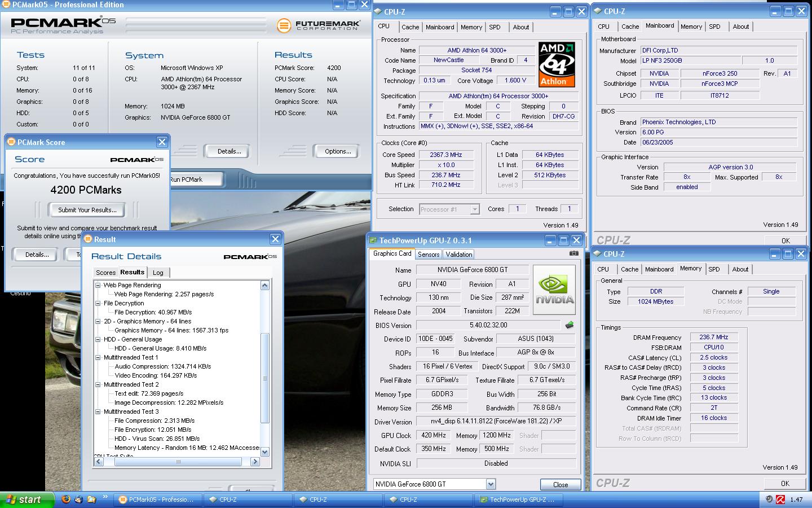Screen dimensions: 812x508
Task: Open Cache tab in CPU-Z Processor window
Action: click(410, 27)
